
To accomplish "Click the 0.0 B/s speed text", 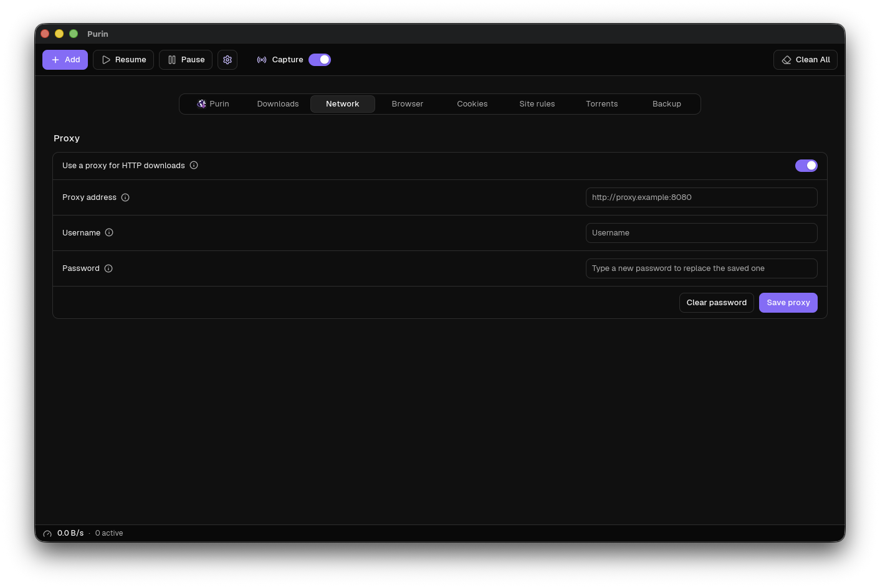I will [x=70, y=533].
